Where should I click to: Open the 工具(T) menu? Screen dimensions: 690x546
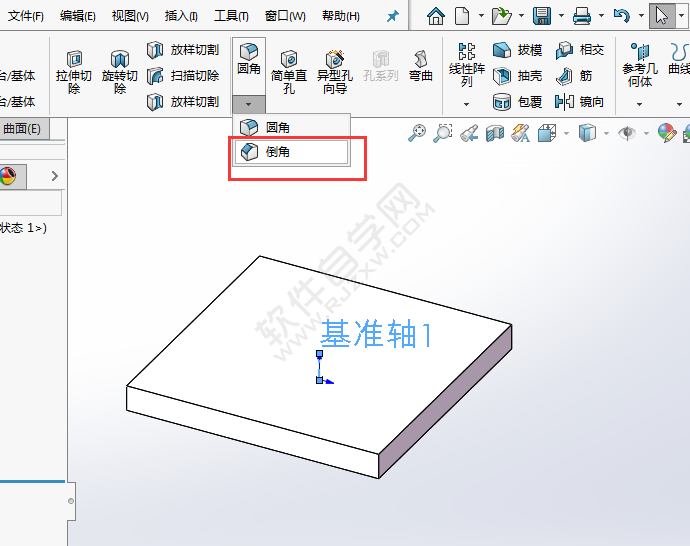231,16
